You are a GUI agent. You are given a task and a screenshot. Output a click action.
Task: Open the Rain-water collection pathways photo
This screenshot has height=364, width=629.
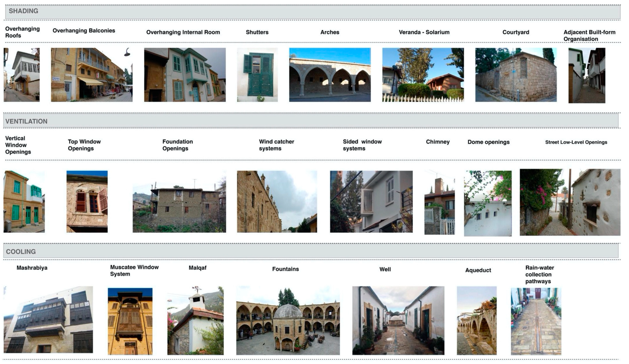pyautogui.click(x=536, y=321)
